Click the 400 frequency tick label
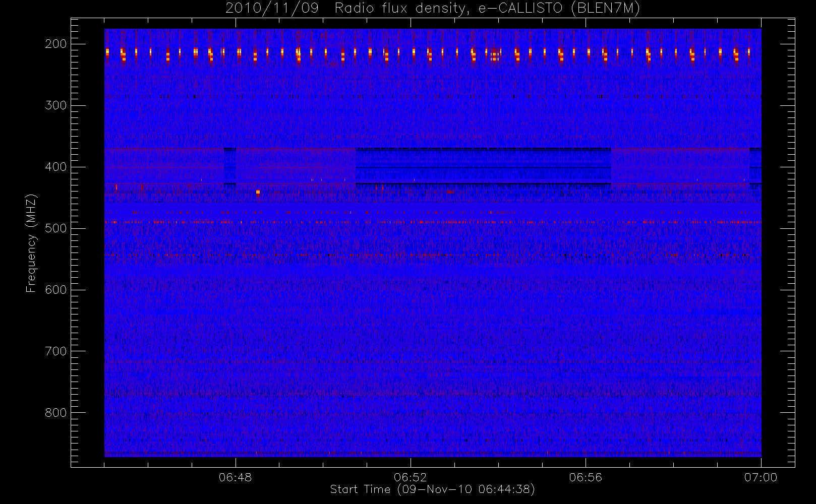Screen dimensions: 816x504 [56, 167]
